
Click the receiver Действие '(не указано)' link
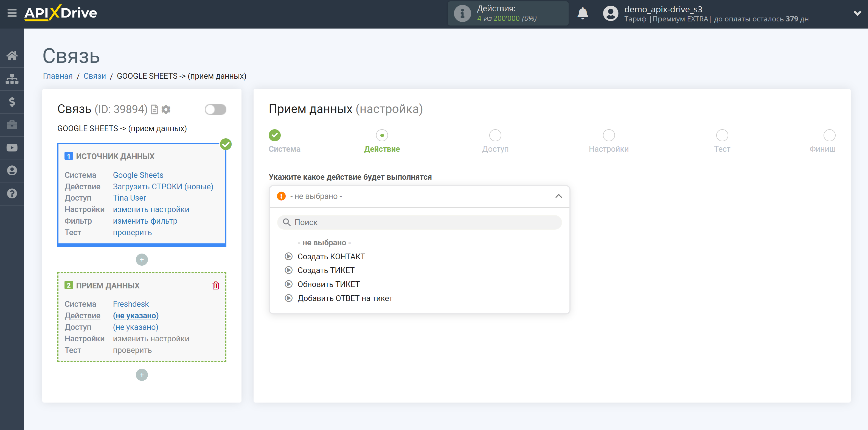[136, 315]
